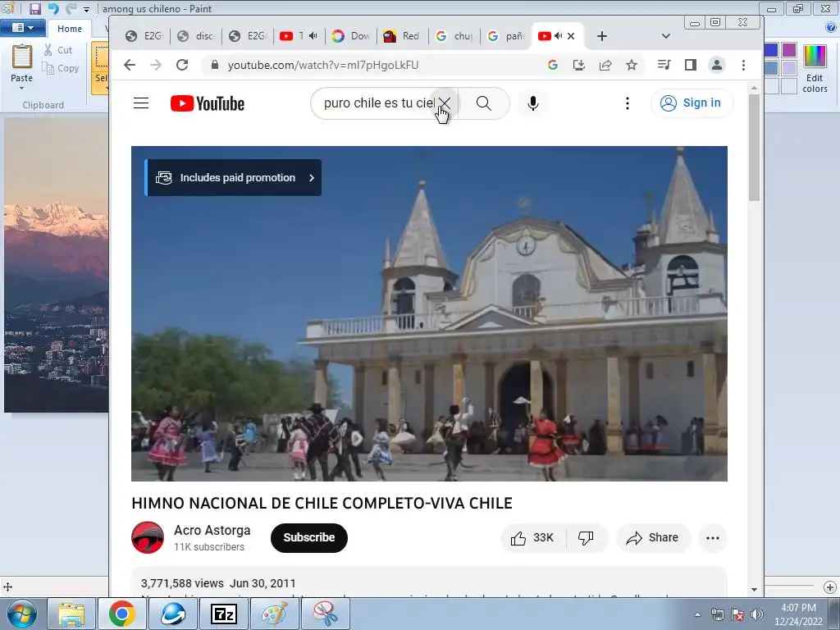
Task: Go back in Chrome history
Action: click(130, 65)
